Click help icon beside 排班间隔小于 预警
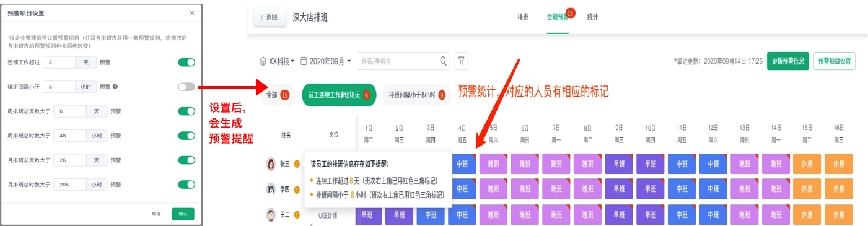Viewport: 868px width, 226px height. click(115, 87)
